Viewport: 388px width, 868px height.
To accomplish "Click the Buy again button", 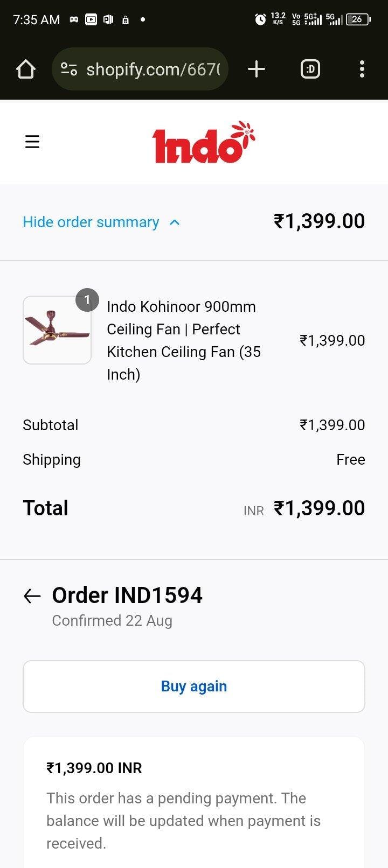I will tap(194, 687).
